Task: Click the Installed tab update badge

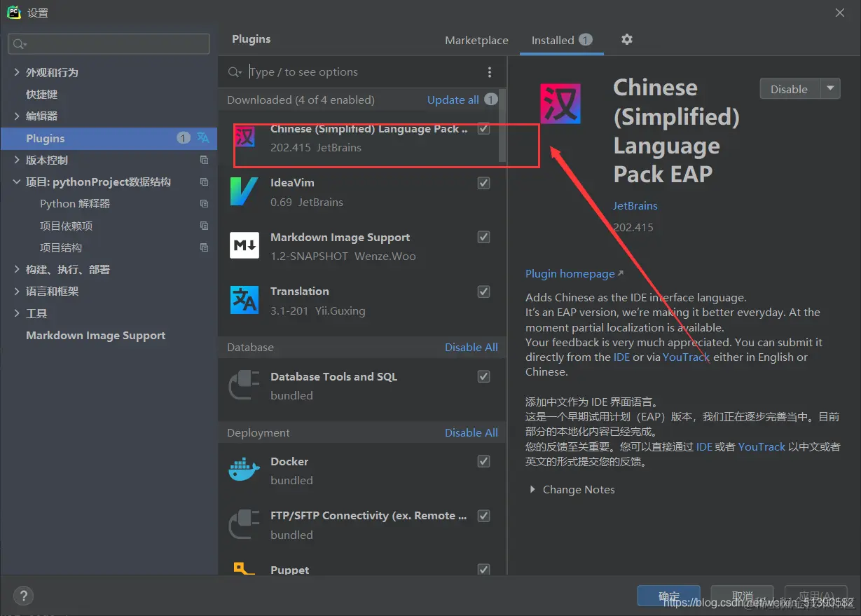Action: 585,40
